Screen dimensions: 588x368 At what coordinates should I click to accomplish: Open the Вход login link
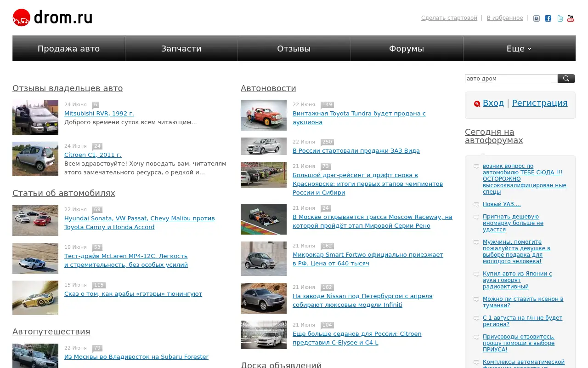493,103
